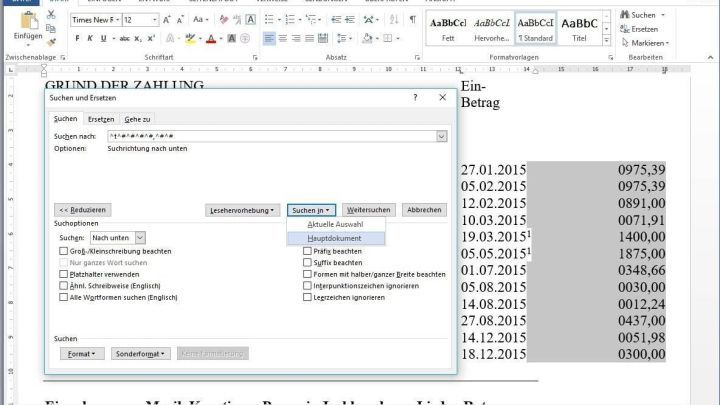The height and width of the screenshot is (405, 720).
Task: Decrease font size with the A-down icon
Action: 180,20
